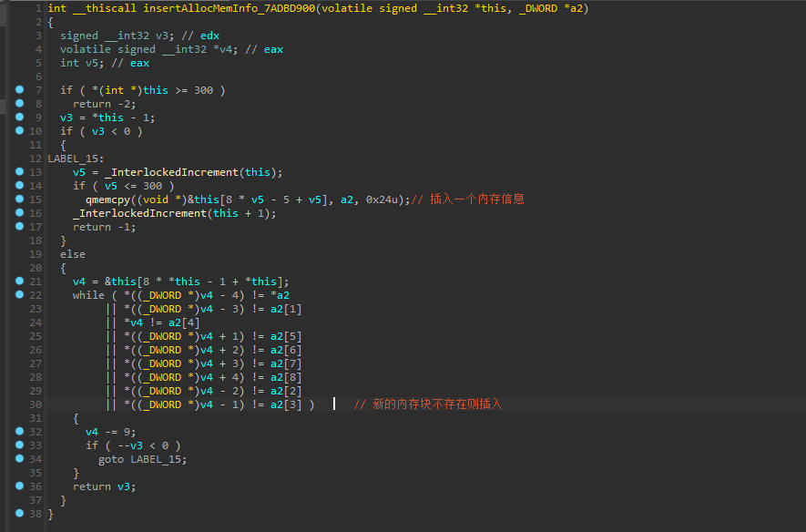Click the breakpoint dot on the qmemcpy line
Viewport: 806px width, 532px height.
(19, 199)
